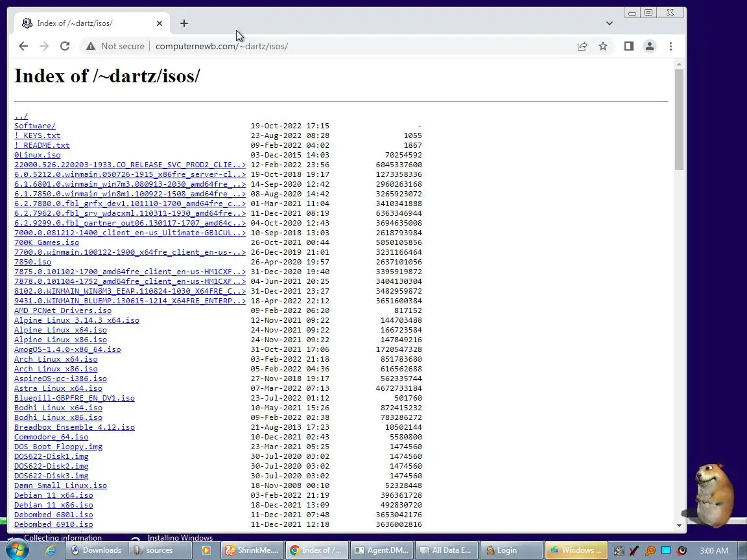747x560 pixels.
Task: Switch to the Downloads taskbar window
Action: [96, 550]
